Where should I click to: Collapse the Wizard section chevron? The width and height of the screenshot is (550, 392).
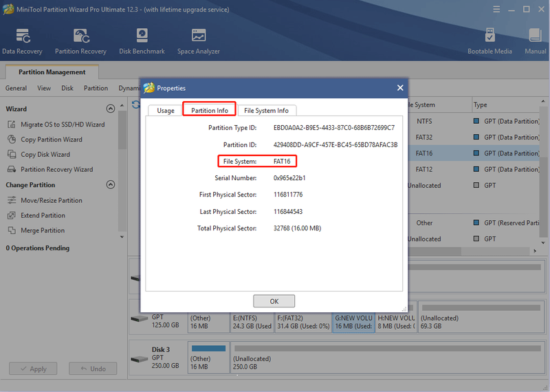click(111, 109)
